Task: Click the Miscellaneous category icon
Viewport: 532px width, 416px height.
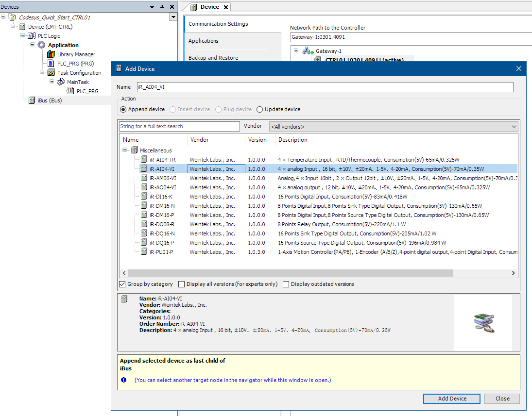Action: pos(135,150)
